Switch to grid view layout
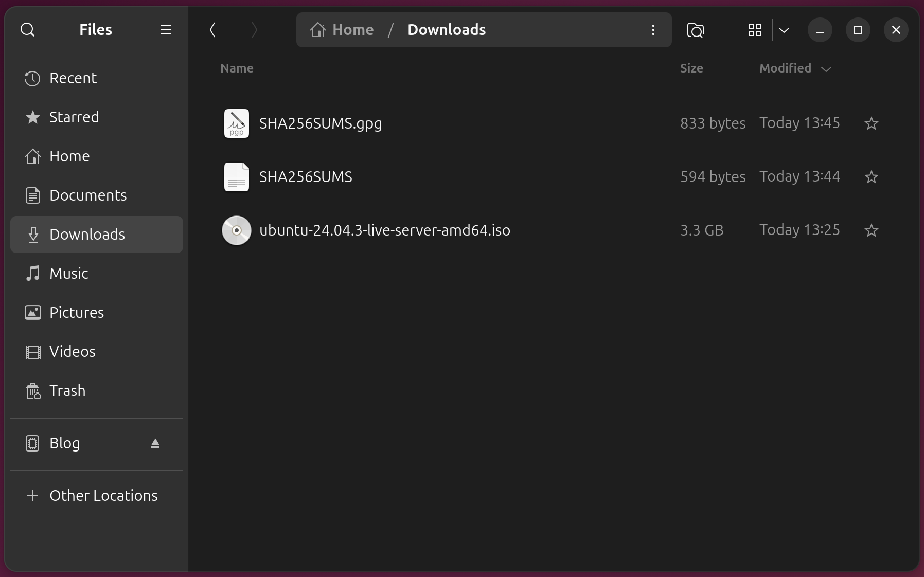924x577 pixels. [x=755, y=30]
